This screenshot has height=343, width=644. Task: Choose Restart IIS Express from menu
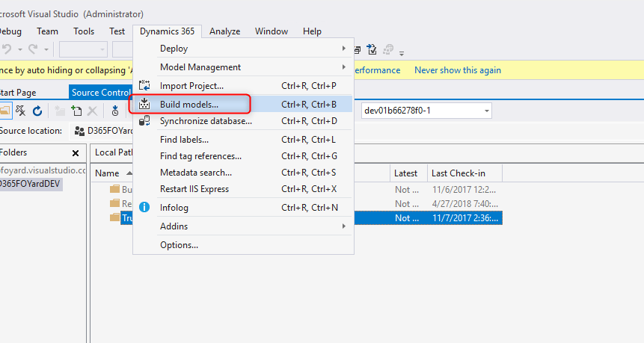(x=194, y=189)
